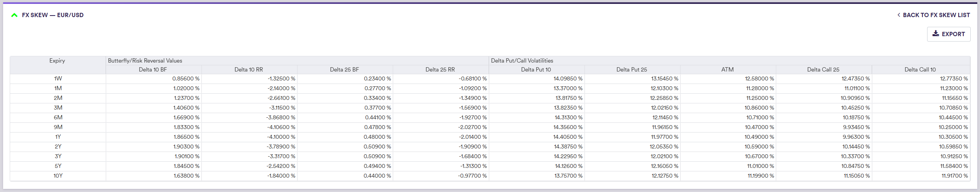980x192 pixels.
Task: Click the Delta Put 25 column header
Action: click(632, 70)
